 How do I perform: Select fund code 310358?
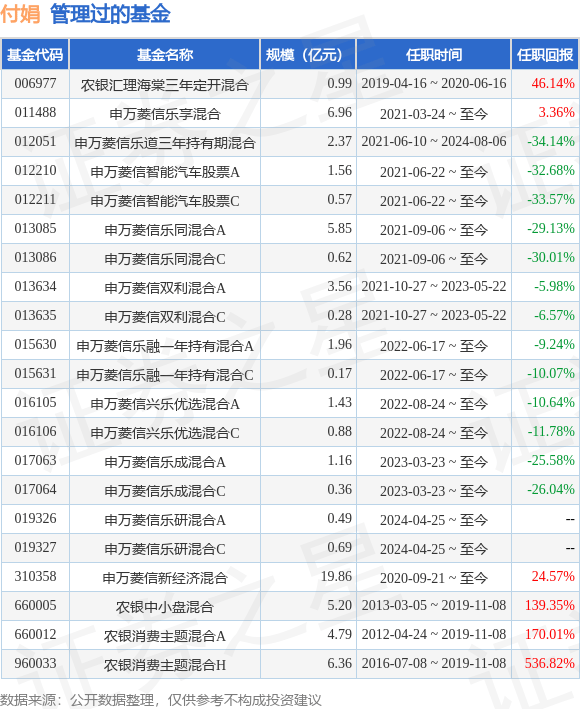click(35, 576)
